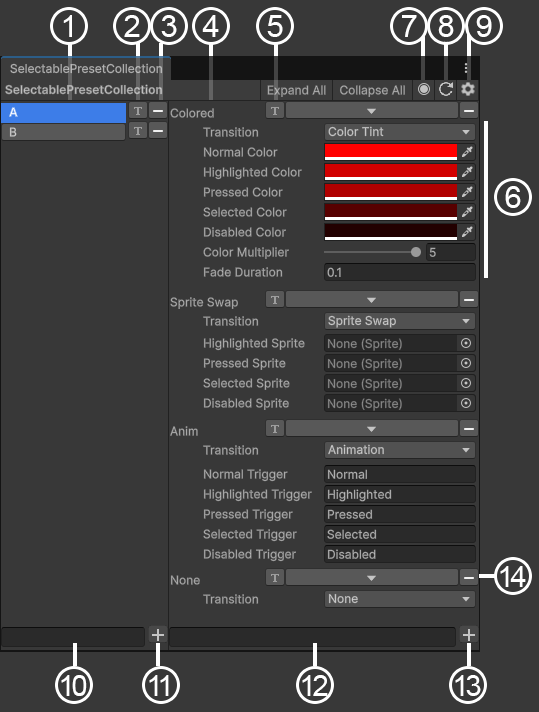
Task: Open the dropdown next to Sprite Swap header
Action: [371, 300]
